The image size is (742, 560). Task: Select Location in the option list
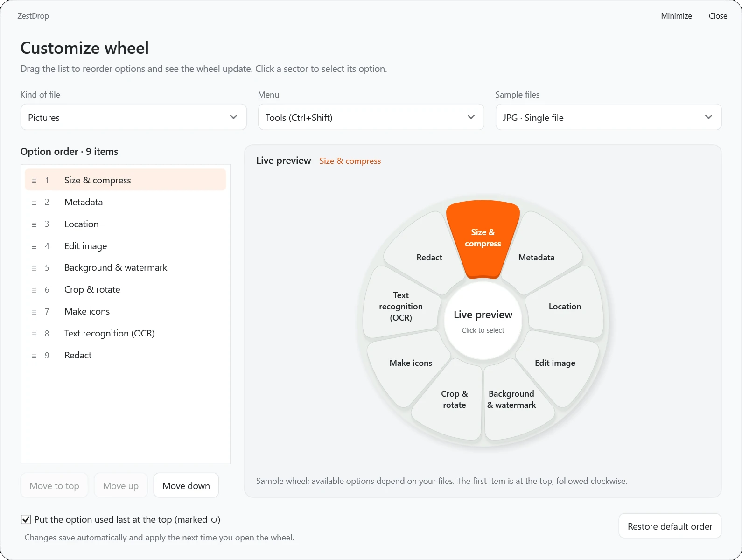point(125,224)
